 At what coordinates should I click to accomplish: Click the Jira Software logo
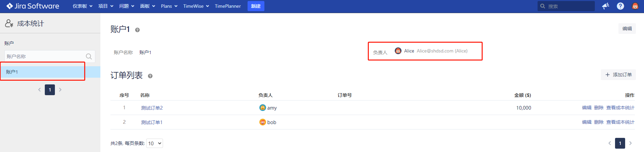33,6
